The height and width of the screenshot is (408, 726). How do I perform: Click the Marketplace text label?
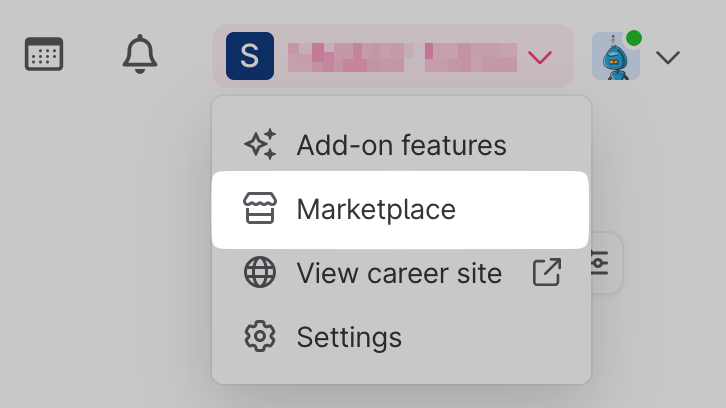[376, 210]
